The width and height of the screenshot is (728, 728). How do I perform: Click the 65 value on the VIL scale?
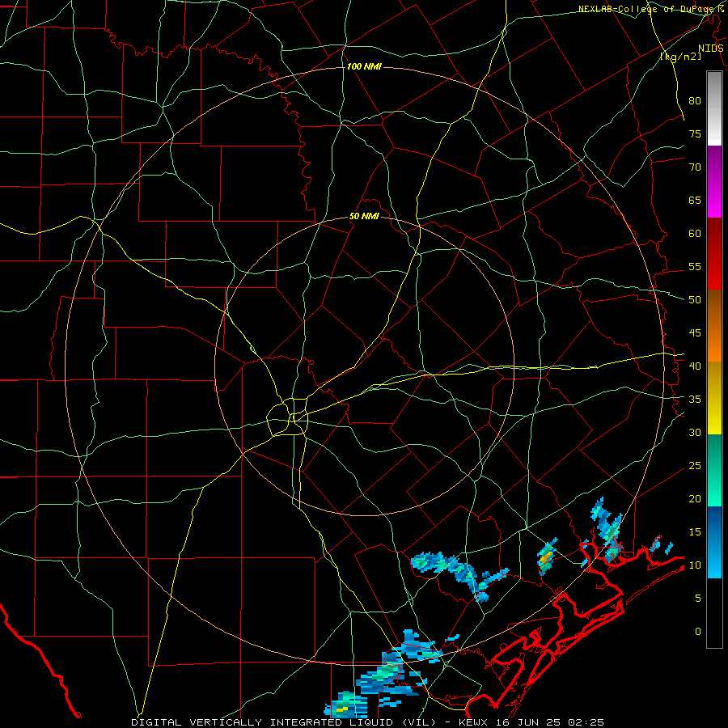(x=695, y=201)
